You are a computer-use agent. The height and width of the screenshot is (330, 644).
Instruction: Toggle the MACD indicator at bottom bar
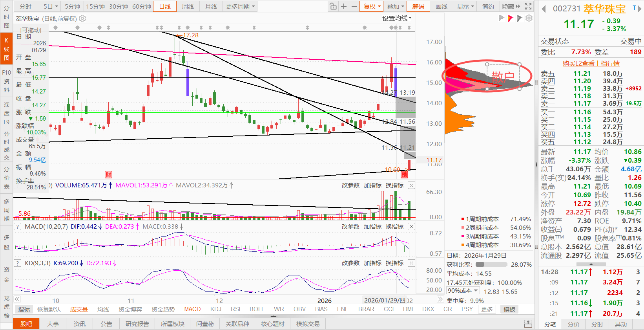(x=192, y=309)
